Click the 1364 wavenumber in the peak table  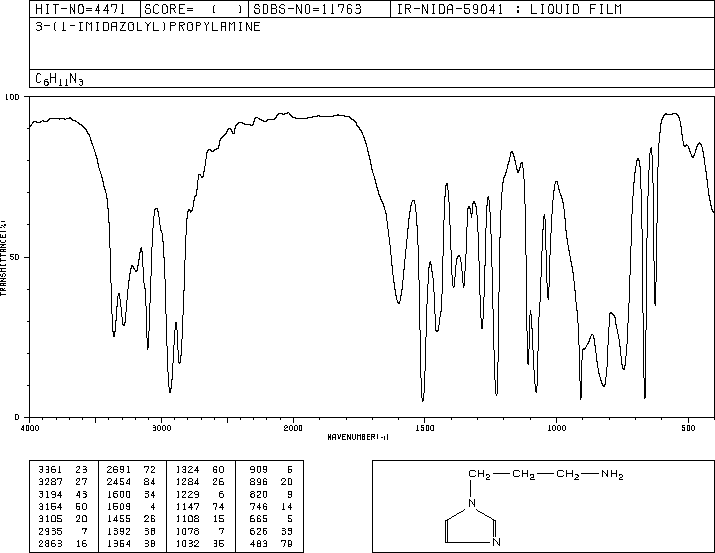click(x=119, y=543)
